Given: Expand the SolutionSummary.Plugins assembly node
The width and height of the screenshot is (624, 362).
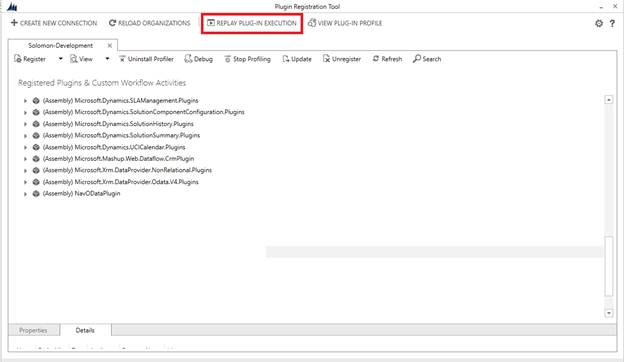Looking at the screenshot, I should (x=25, y=136).
